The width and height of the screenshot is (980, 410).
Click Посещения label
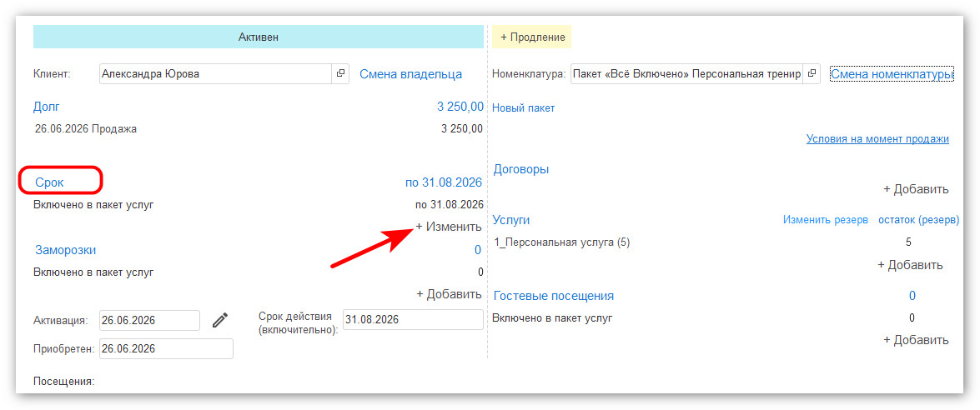(x=63, y=381)
